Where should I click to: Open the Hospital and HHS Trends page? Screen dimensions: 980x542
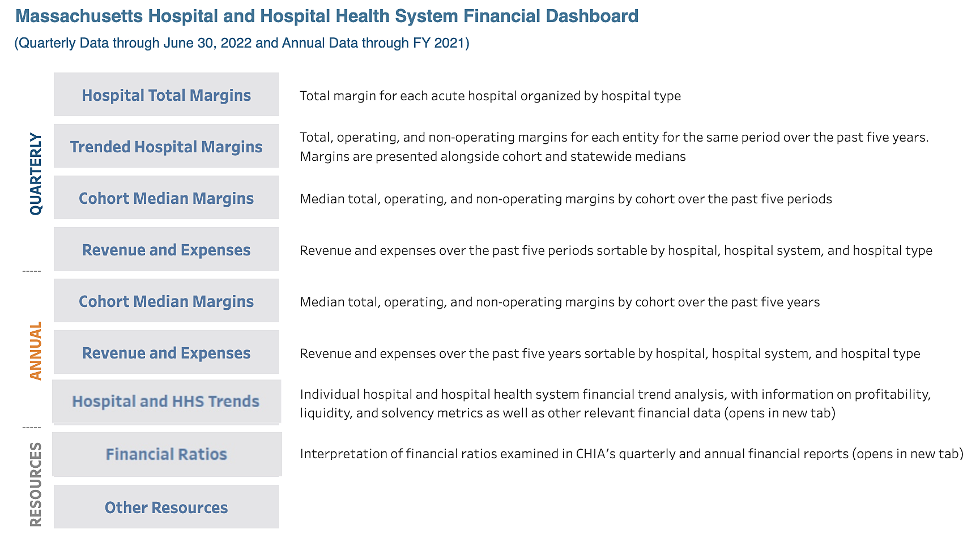[x=166, y=401]
